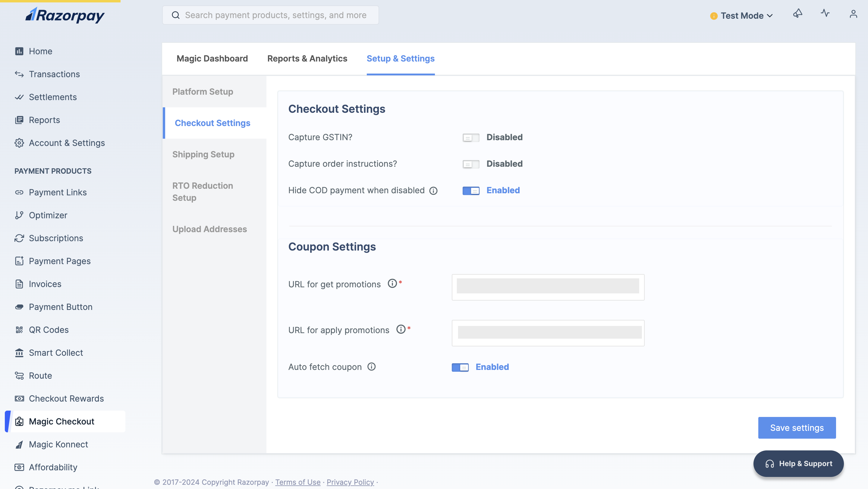Open Magic Checkout in the sidebar
Image resolution: width=868 pixels, height=489 pixels.
(x=65, y=421)
